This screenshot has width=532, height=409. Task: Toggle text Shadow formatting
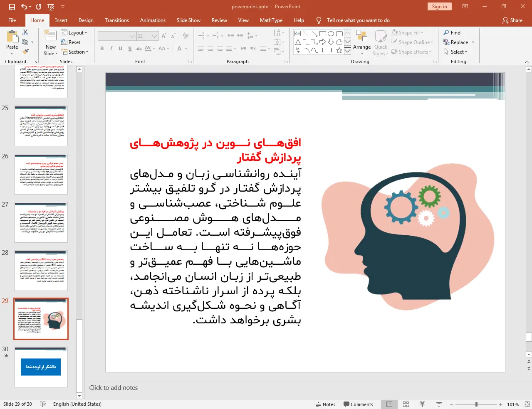pyautogui.click(x=130, y=49)
